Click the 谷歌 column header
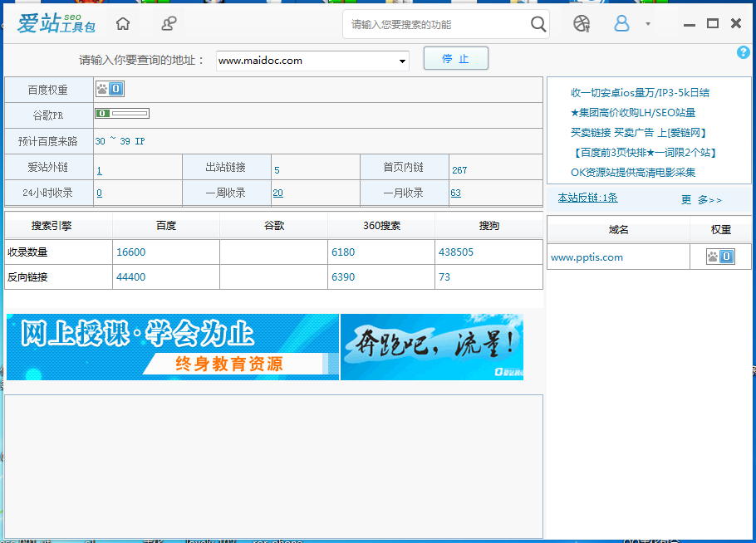756x543 pixels. coord(274,226)
